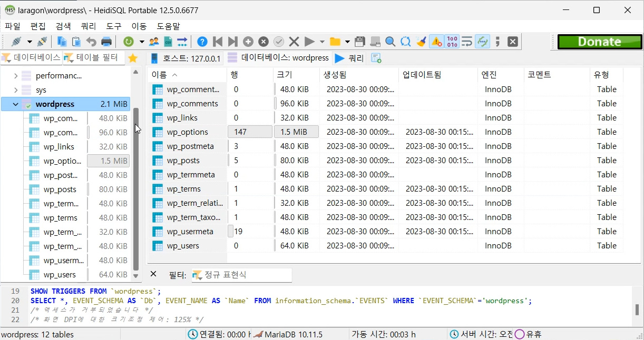Toggle wrap long lines icon

(x=466, y=42)
